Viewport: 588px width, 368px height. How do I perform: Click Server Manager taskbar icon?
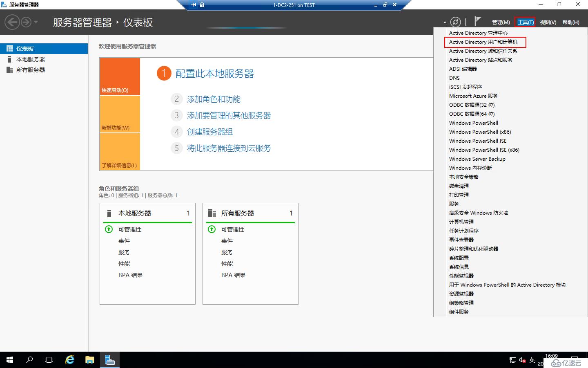(109, 360)
